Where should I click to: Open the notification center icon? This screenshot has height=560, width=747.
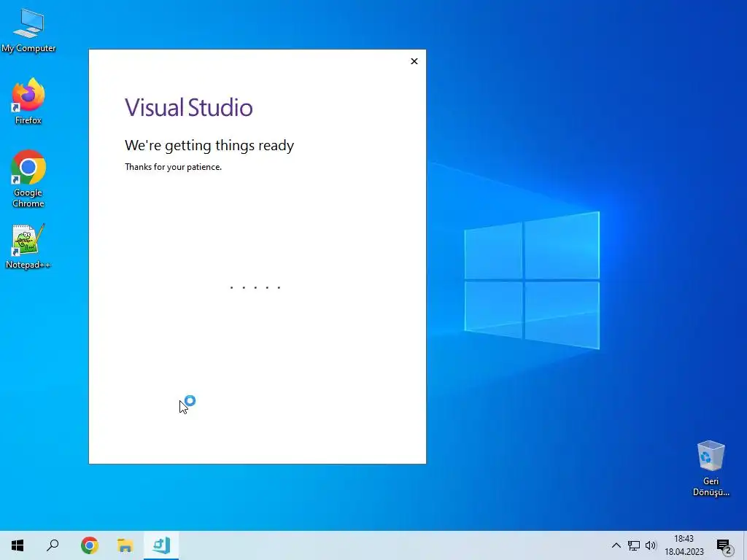[x=724, y=546]
